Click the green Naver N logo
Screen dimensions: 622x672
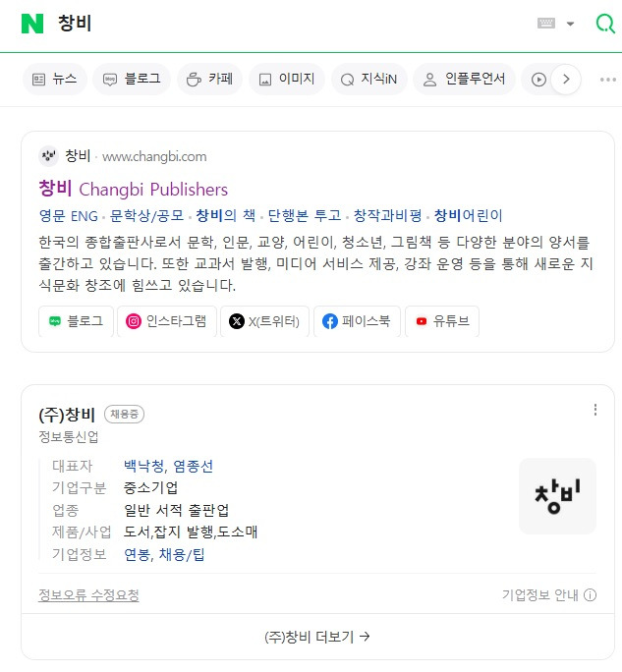32,24
